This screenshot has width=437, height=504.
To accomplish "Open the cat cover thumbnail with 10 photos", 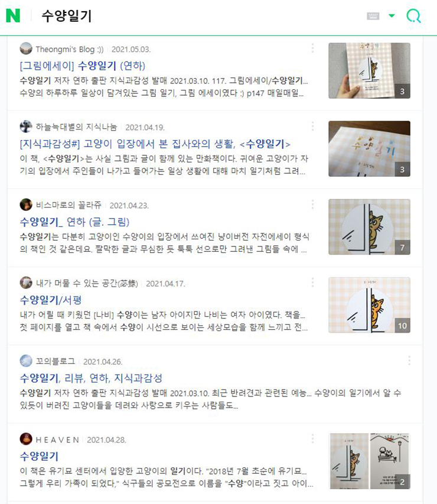I will pos(369,305).
